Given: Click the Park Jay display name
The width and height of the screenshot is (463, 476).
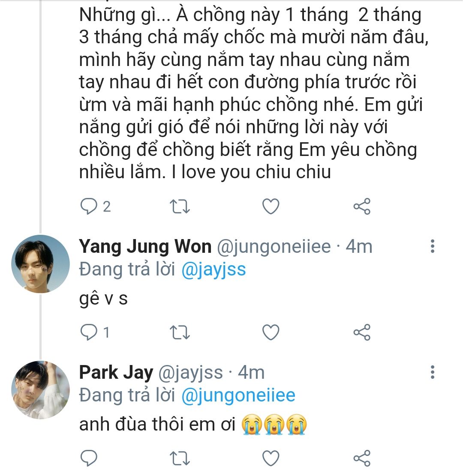Looking at the screenshot, I should 116,372.
